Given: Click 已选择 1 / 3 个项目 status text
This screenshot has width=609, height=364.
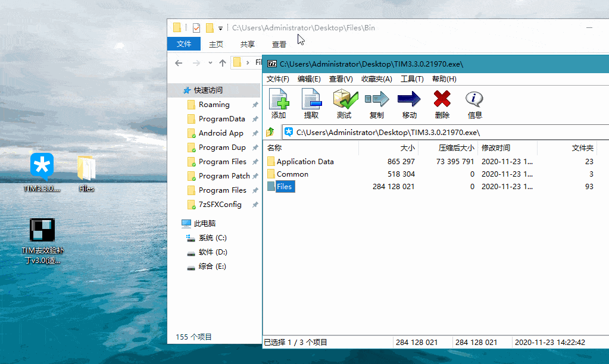Looking at the screenshot, I should click(x=295, y=342).
